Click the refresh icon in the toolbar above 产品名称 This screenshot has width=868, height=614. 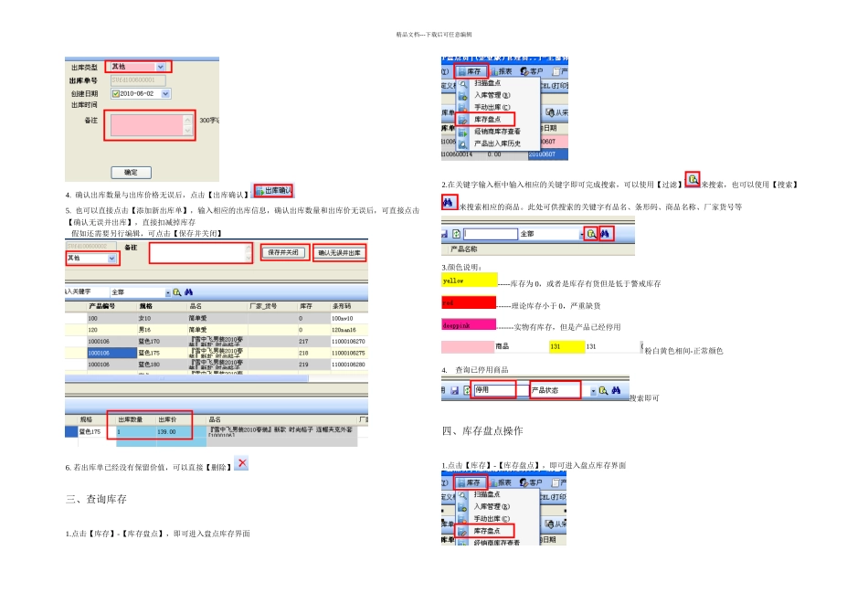point(456,234)
